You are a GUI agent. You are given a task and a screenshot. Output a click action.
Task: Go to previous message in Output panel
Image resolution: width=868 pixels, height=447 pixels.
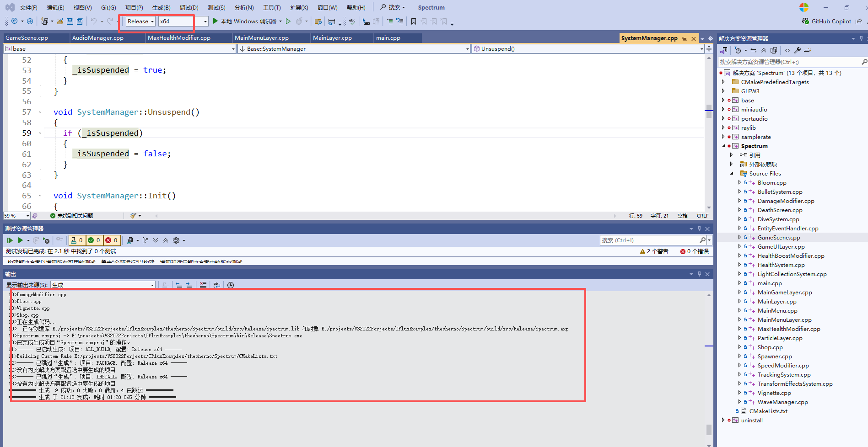coord(179,285)
